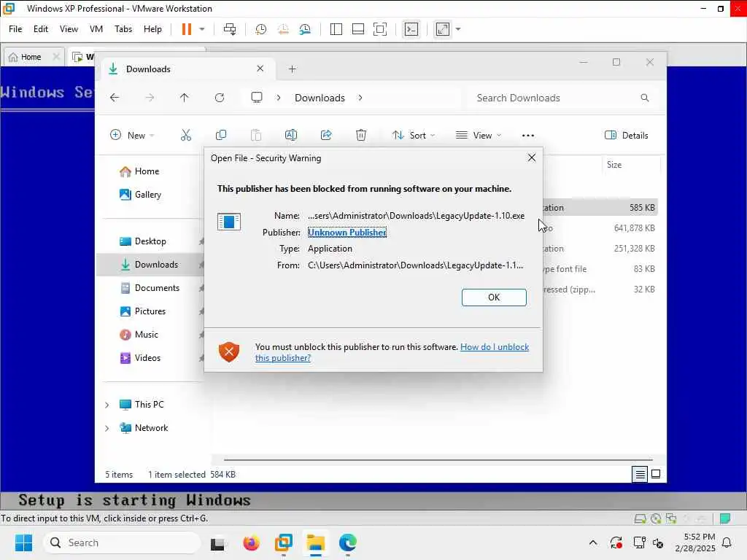Viewport: 747px width, 560px height.
Task: Add a new Explorer tab
Action: [x=292, y=69]
